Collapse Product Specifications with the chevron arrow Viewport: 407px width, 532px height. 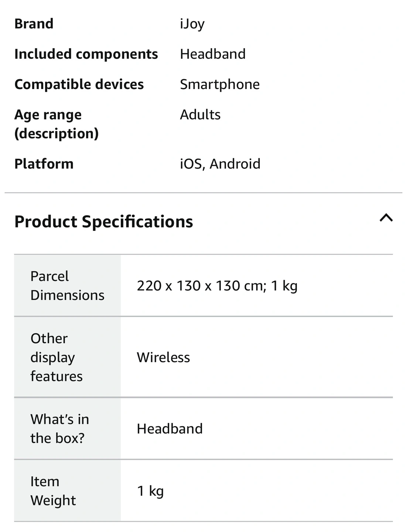click(386, 218)
